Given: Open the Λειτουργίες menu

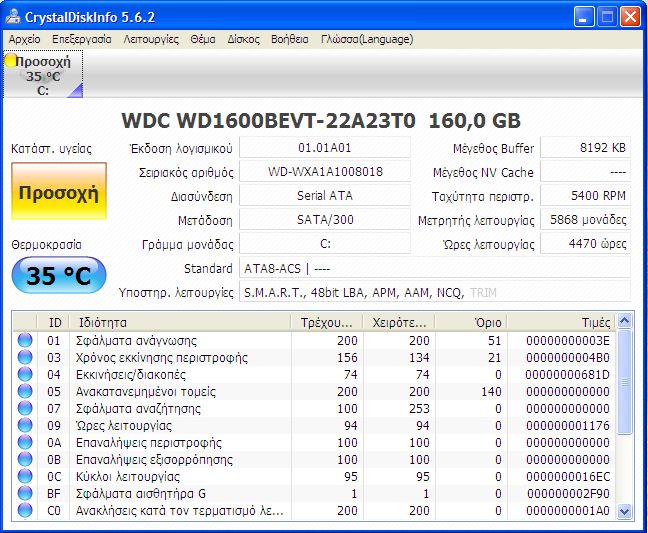Looking at the screenshot, I should pyautogui.click(x=151, y=40).
